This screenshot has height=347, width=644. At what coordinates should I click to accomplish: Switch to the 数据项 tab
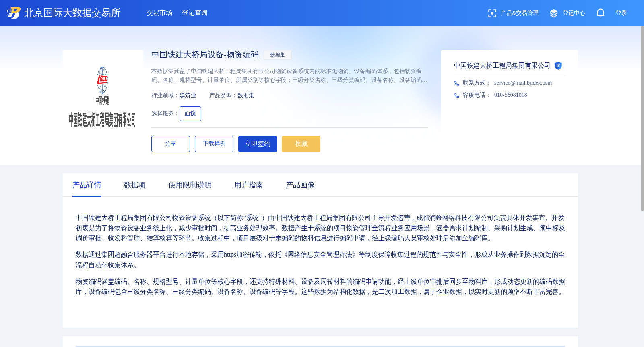pyautogui.click(x=135, y=185)
